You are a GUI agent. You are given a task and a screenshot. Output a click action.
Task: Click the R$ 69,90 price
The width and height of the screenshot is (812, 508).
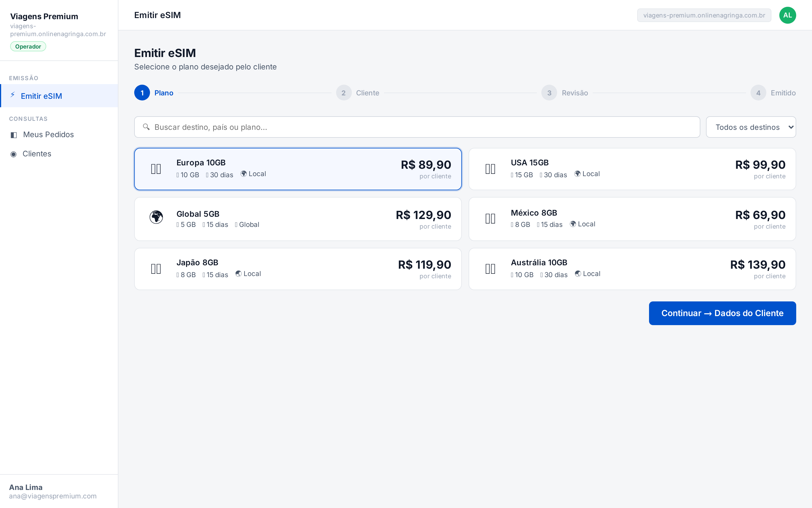[760, 215]
